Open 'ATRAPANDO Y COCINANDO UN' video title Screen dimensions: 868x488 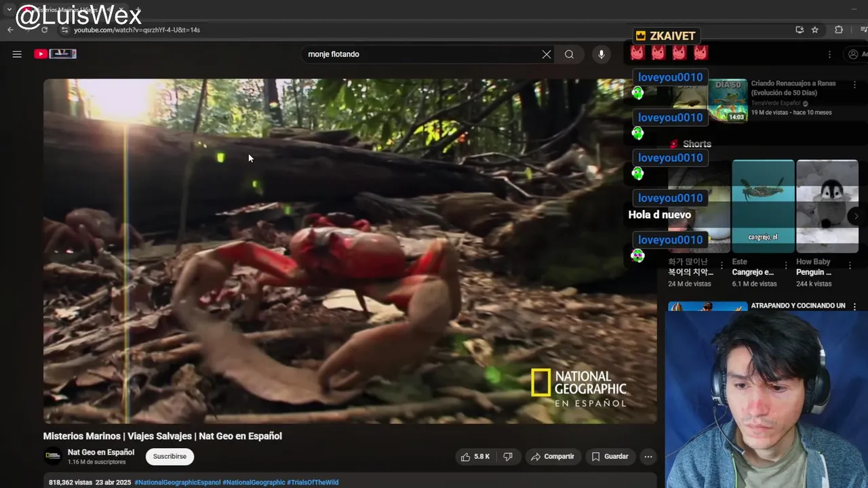(798, 306)
